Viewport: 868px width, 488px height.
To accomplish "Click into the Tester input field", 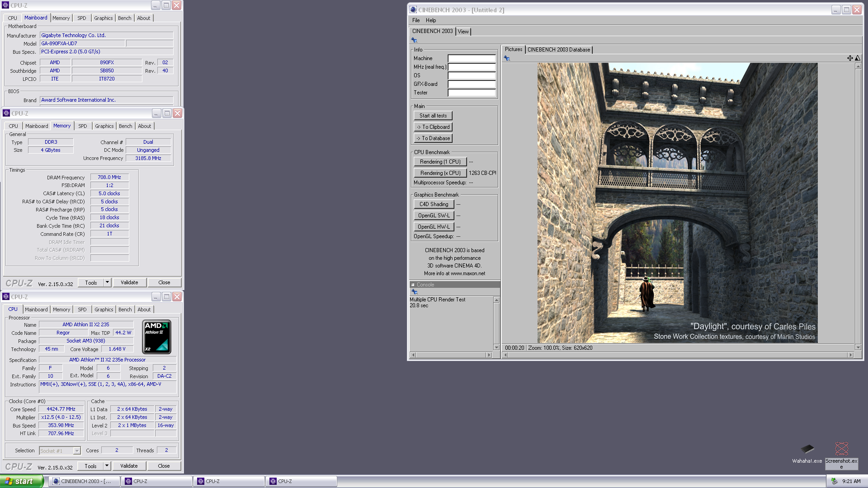I will (x=472, y=93).
